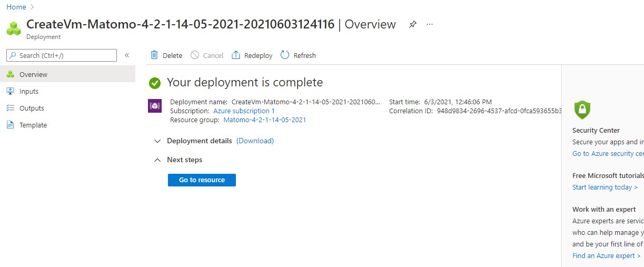644x267 pixels.
Task: Open the Inputs menu item
Action: (x=29, y=92)
